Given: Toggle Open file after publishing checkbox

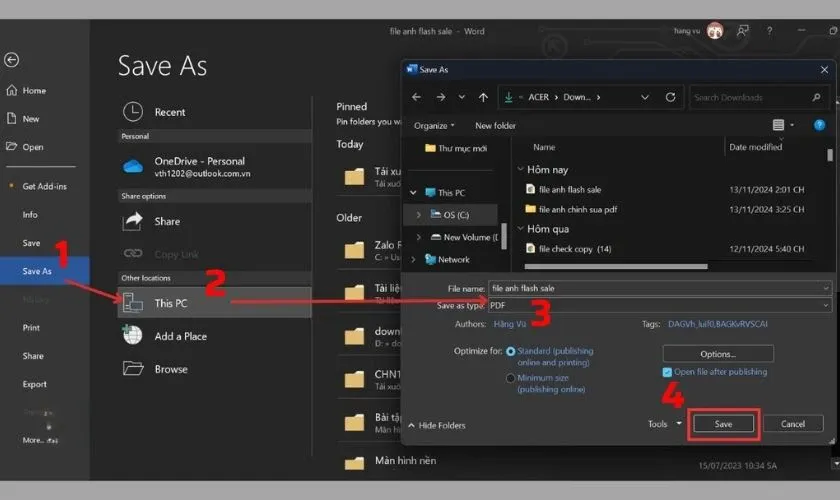Looking at the screenshot, I should point(667,372).
